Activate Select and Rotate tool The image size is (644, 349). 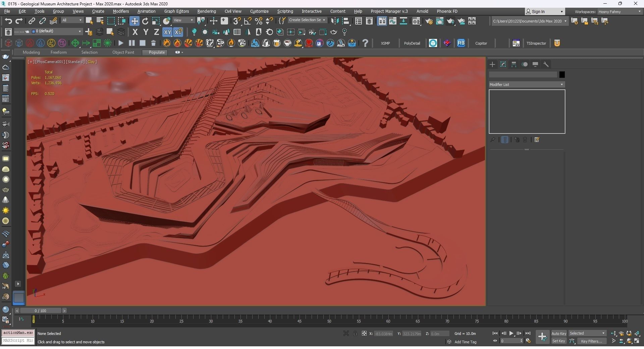[x=145, y=21]
